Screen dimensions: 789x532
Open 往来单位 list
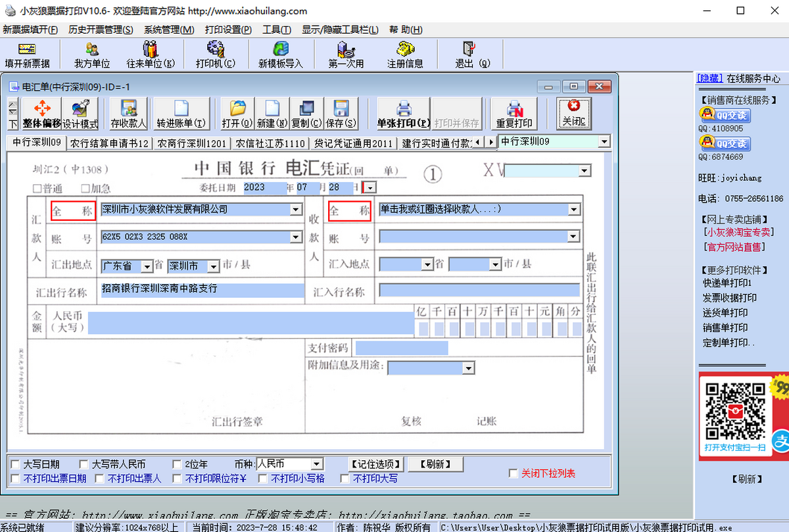coord(151,55)
